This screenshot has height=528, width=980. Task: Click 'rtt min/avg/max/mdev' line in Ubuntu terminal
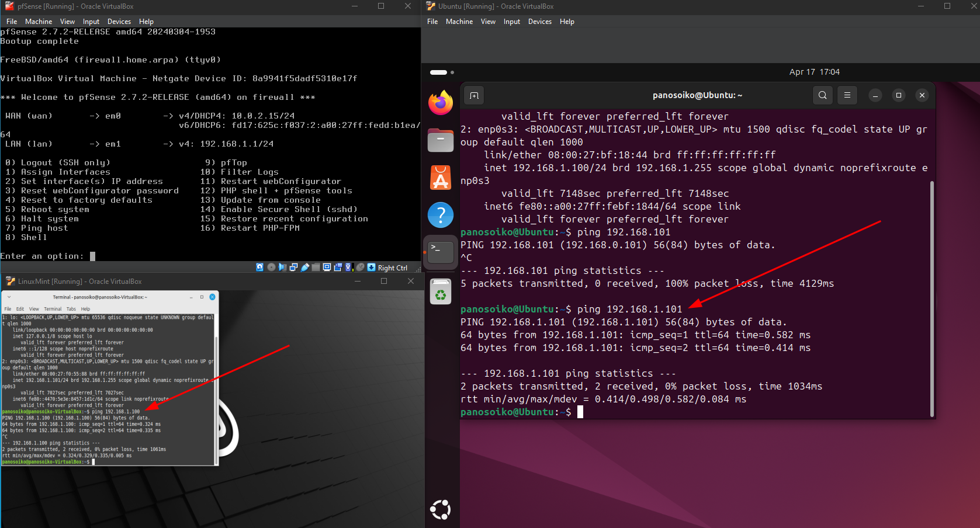[x=603, y=399]
